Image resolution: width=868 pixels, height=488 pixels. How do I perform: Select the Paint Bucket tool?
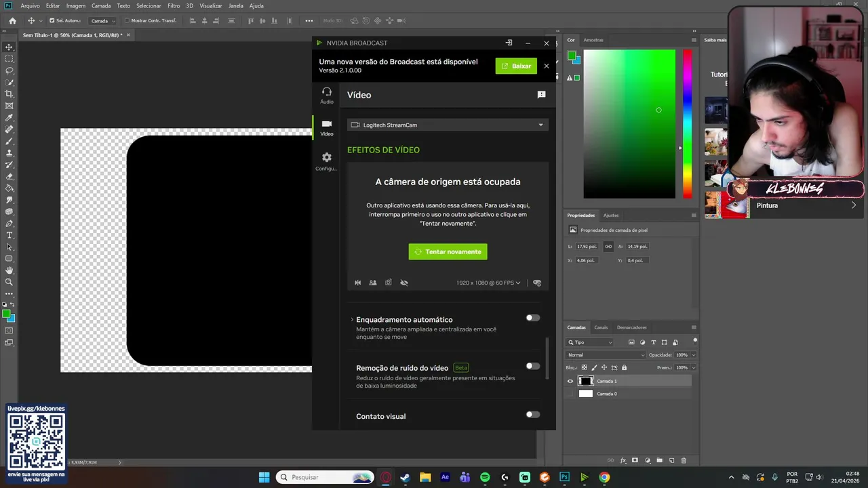[9, 188]
